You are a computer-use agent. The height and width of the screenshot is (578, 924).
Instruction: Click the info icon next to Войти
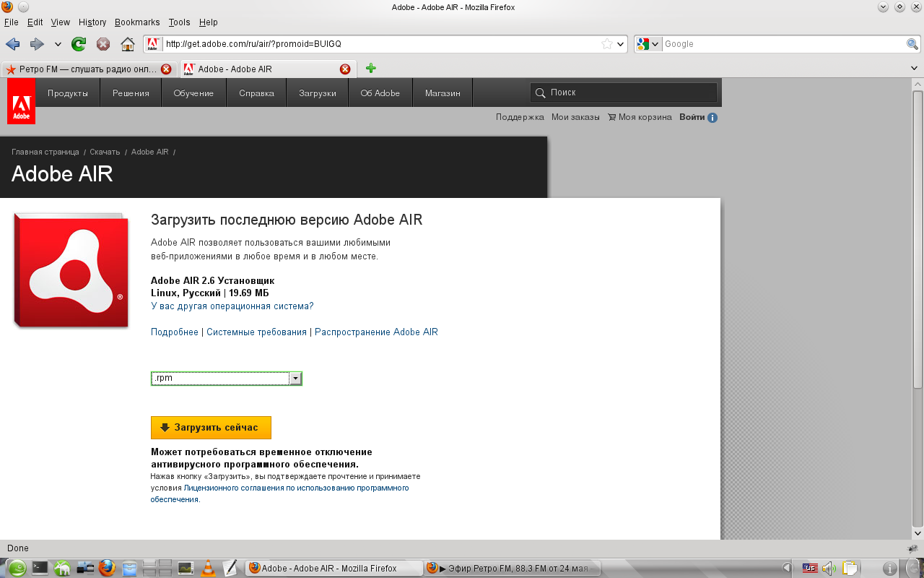[712, 118]
